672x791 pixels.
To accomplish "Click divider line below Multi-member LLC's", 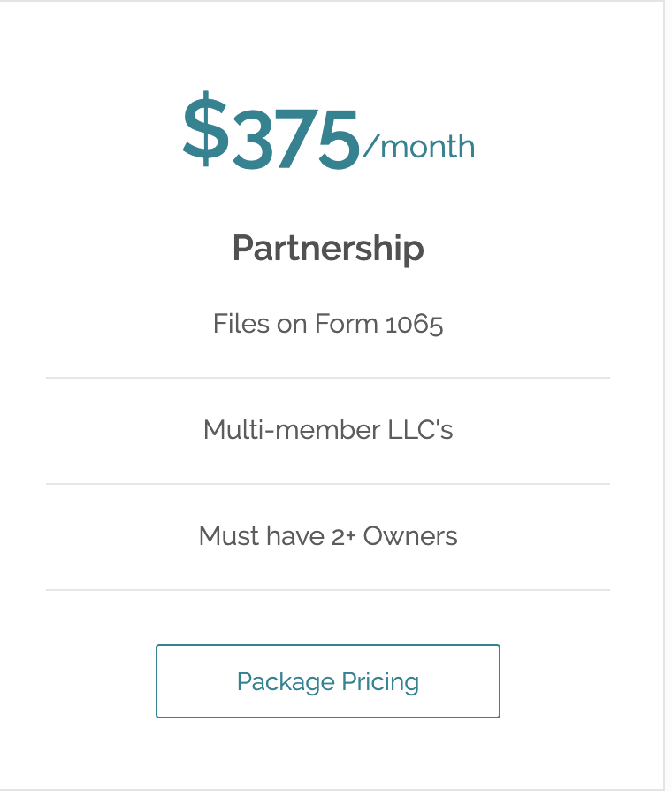I will 328,484.
